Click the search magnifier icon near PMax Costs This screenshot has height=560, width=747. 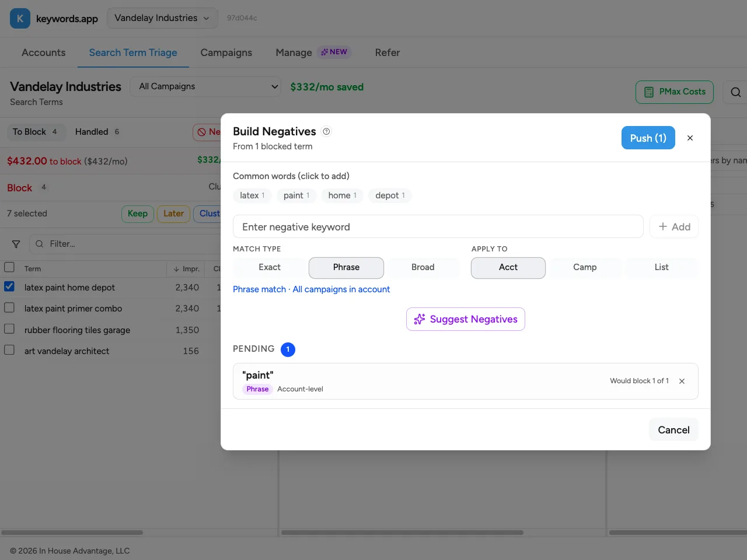735,92
